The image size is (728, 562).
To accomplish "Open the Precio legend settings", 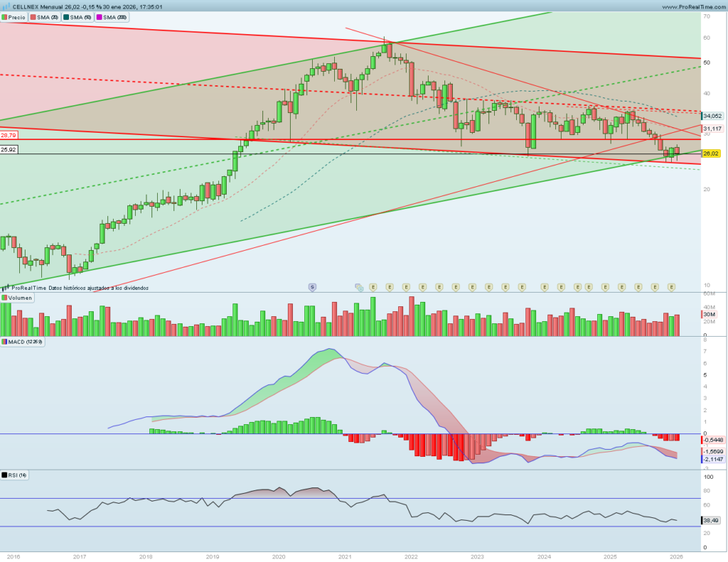I will click(x=14, y=17).
